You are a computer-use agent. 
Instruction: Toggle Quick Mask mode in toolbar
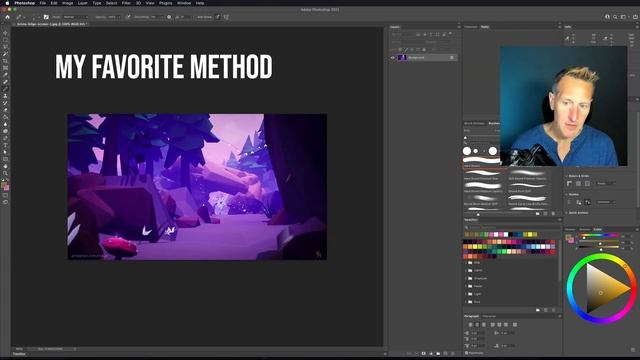point(5,195)
